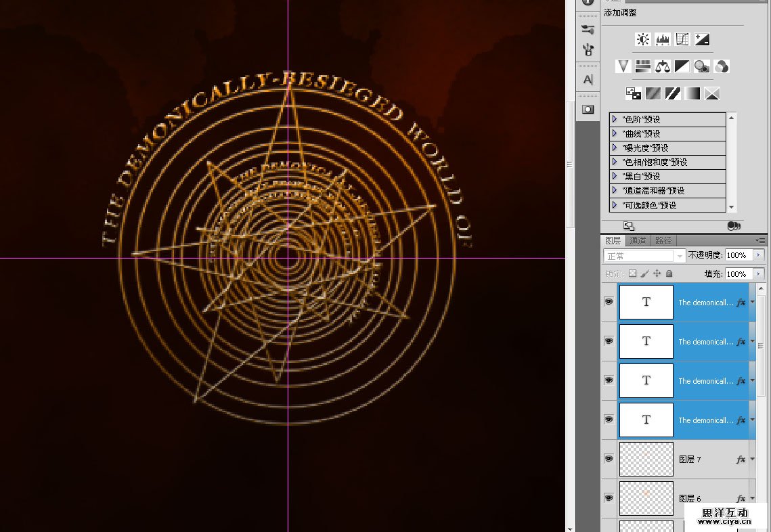The width and height of the screenshot is (771, 532).
Task: Toggle visibility of 图层 6 layer
Action: tap(609, 497)
